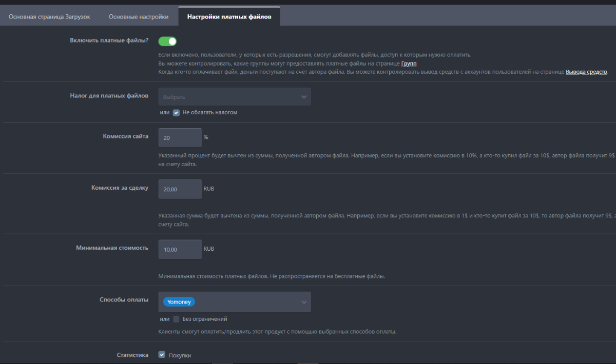Click the 'Включить платные файлы?' label text

pyautogui.click(x=109, y=41)
